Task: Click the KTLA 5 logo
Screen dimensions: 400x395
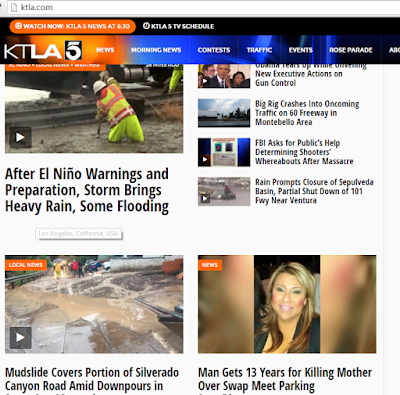Action: pos(43,51)
